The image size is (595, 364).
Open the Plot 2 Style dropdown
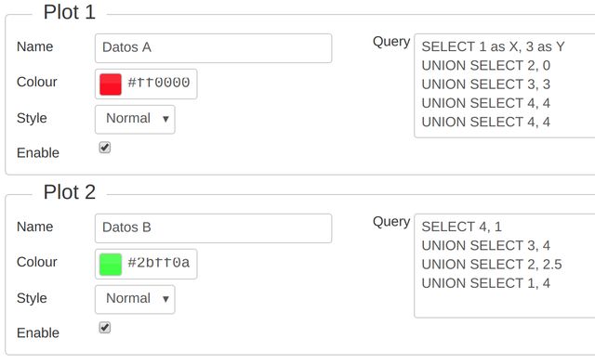[x=135, y=300]
